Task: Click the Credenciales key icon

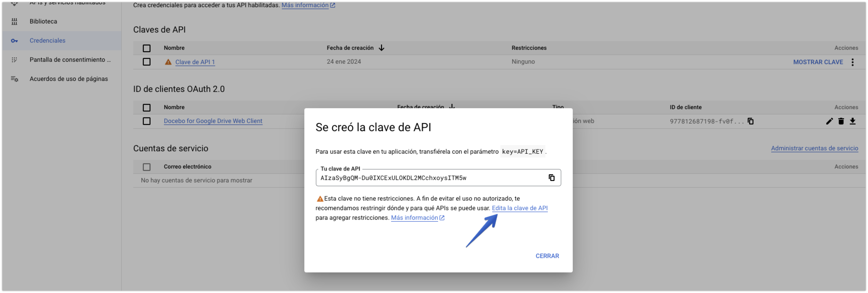Action: 14,41
